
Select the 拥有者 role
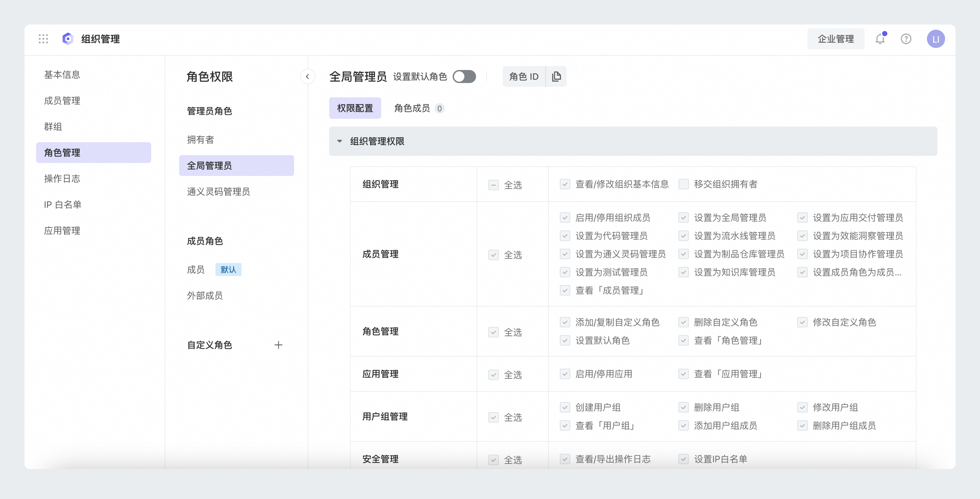(x=236, y=140)
